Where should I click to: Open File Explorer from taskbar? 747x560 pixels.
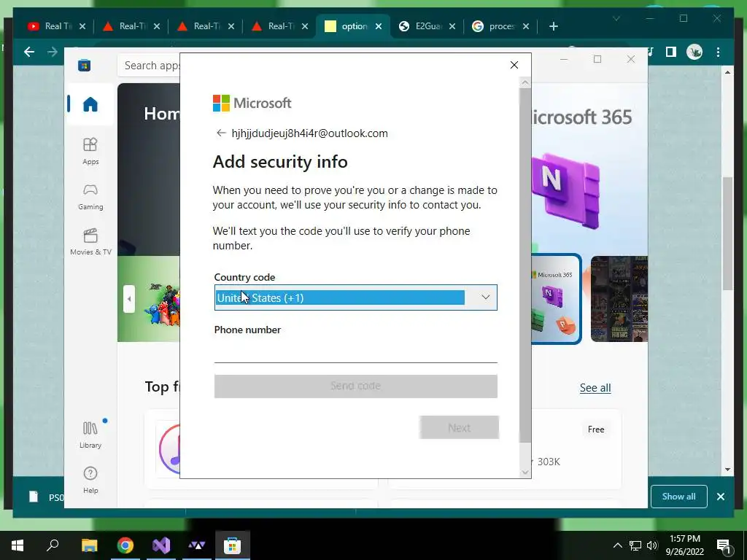[89, 545]
